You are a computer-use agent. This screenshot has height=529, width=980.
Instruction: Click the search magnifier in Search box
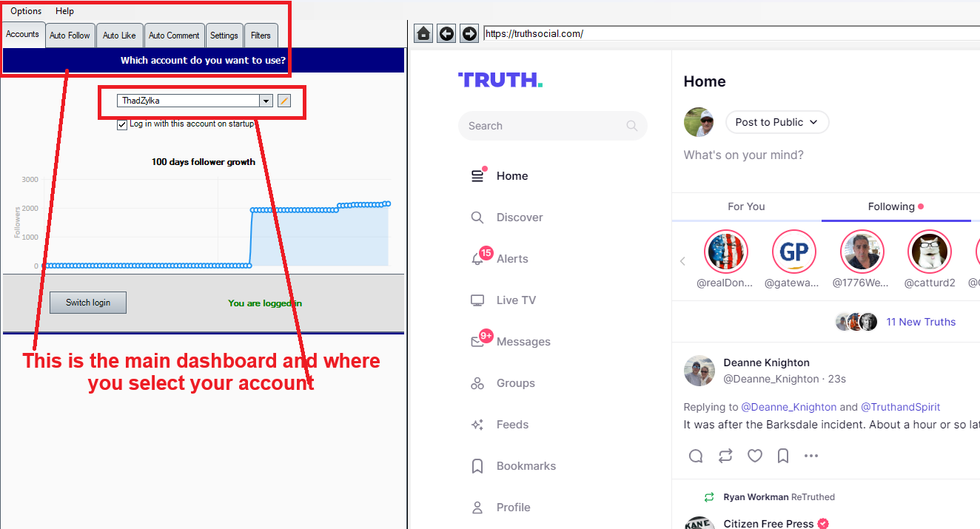point(631,126)
